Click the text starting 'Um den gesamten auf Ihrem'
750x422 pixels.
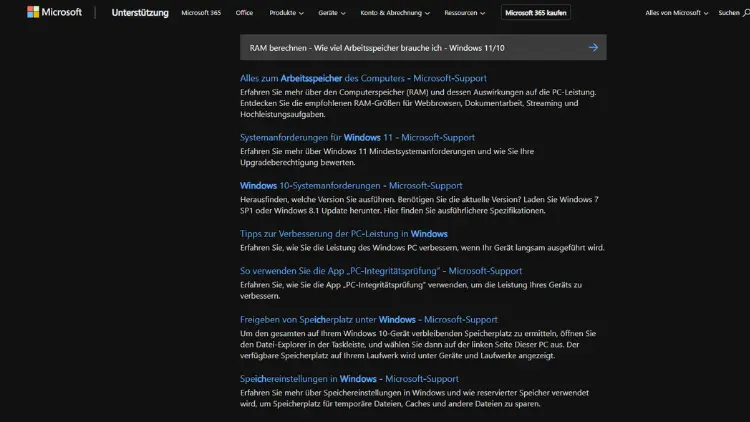(418, 344)
